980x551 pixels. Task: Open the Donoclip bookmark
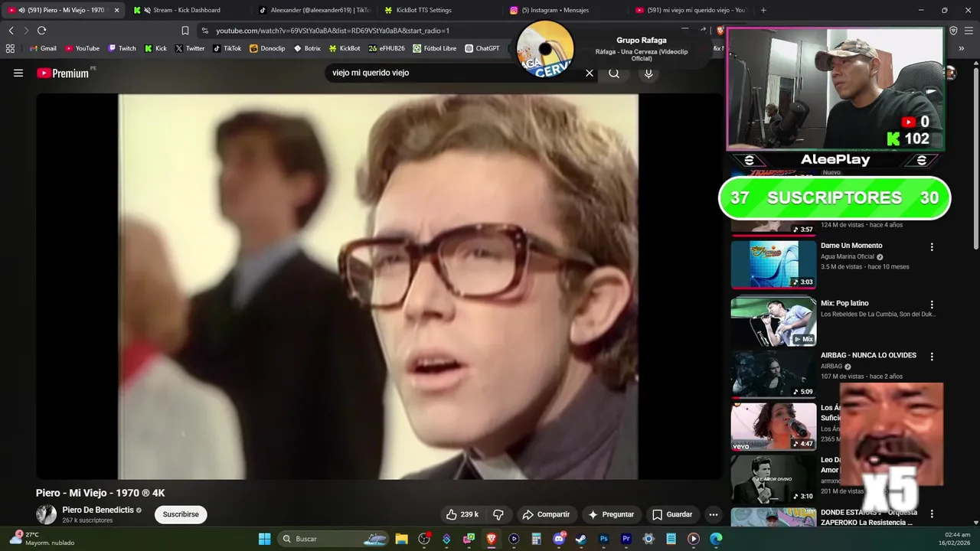(267, 48)
